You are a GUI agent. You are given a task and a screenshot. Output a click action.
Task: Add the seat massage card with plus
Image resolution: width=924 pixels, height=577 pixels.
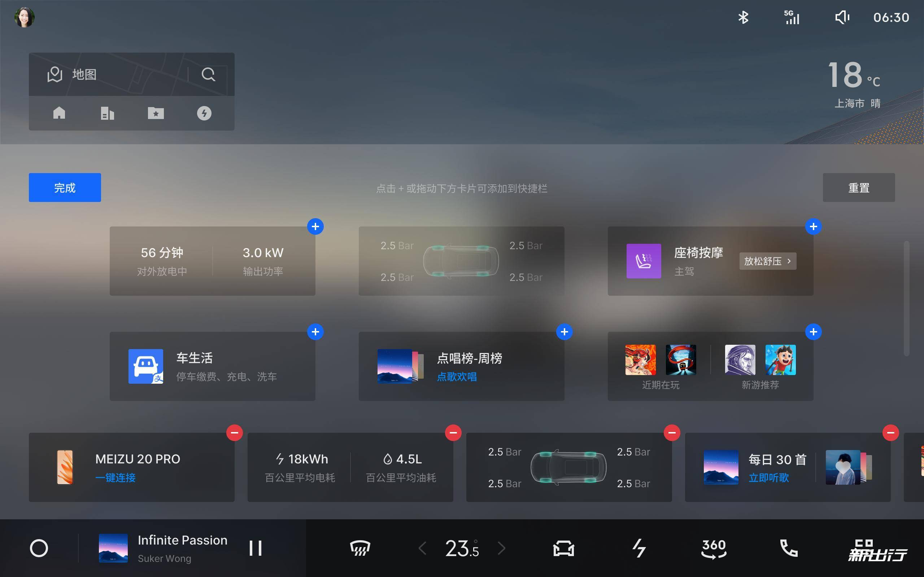[813, 227]
